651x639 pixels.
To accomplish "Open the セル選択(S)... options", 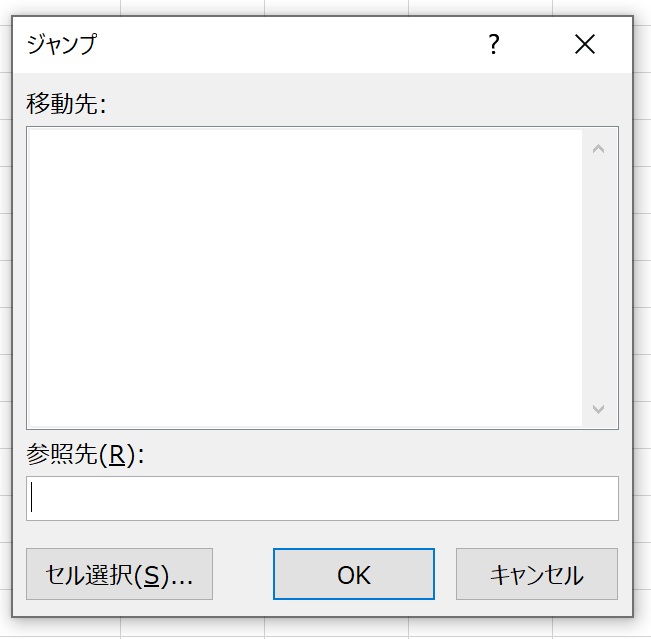I will pyautogui.click(x=120, y=574).
